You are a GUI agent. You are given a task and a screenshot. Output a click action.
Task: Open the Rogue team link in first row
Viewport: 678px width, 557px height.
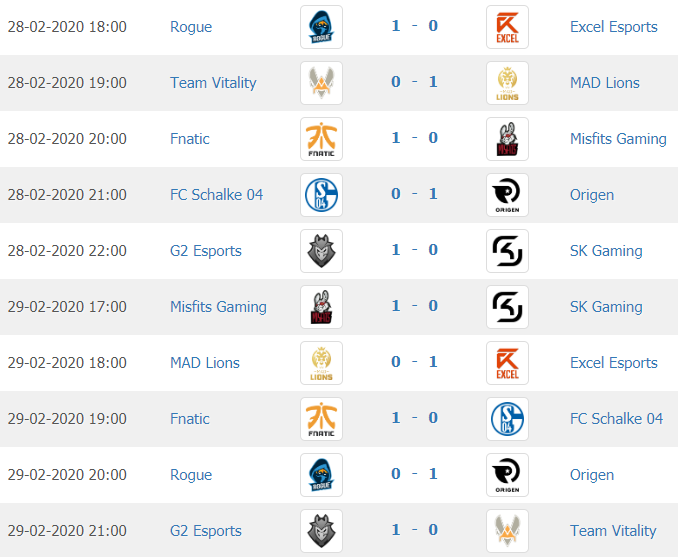pyautogui.click(x=191, y=27)
